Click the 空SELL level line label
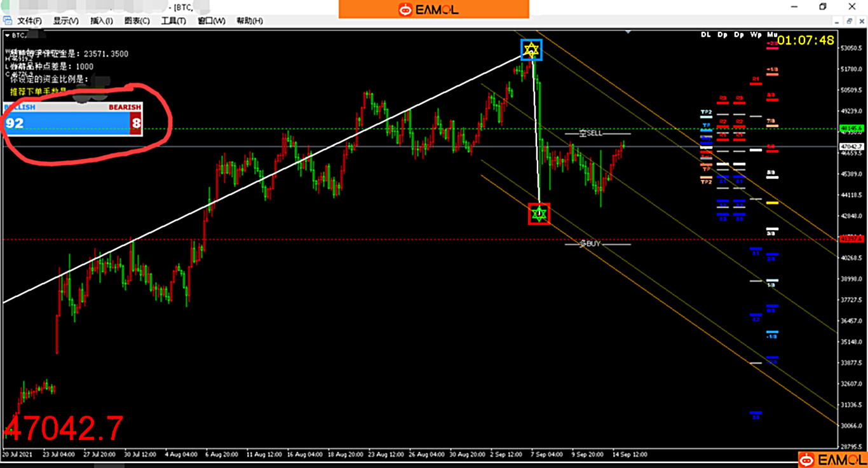Screen dimensions: 868x468 click(x=590, y=134)
